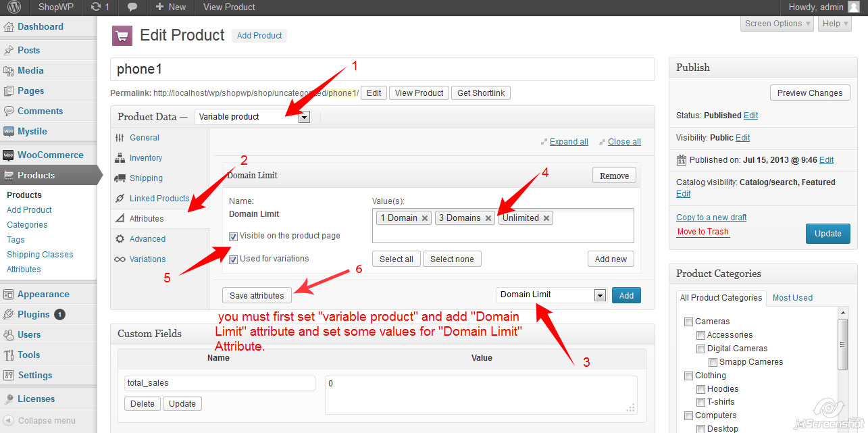Open the WordPress logo menu

click(x=12, y=7)
